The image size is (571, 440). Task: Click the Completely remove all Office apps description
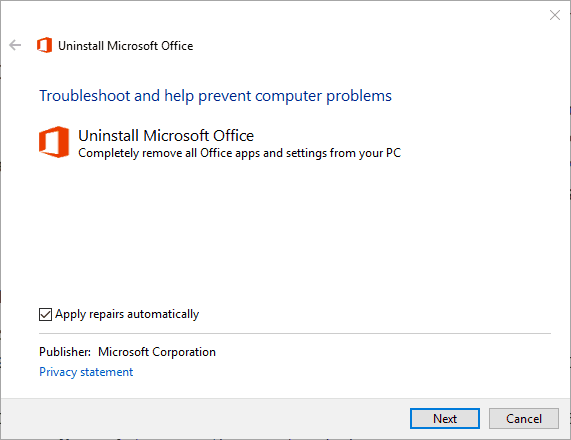tap(240, 153)
